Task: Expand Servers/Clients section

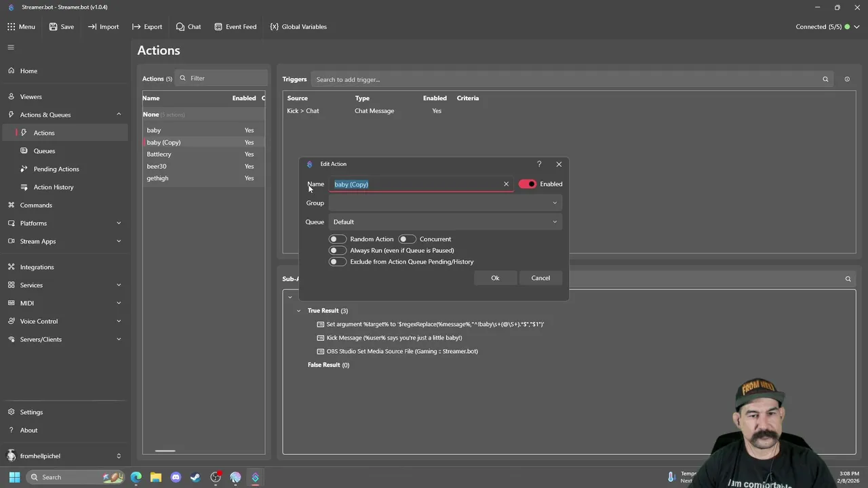Action: pos(64,339)
